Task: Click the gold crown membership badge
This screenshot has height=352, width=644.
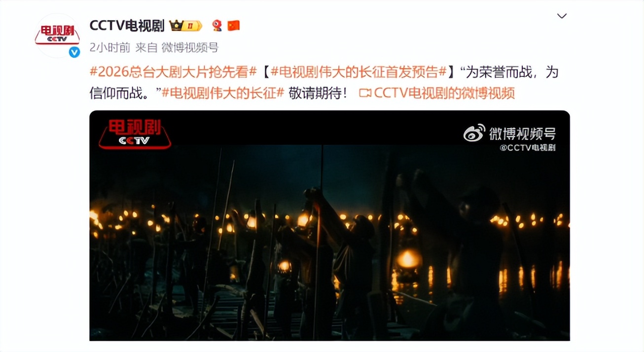Action: [186, 26]
